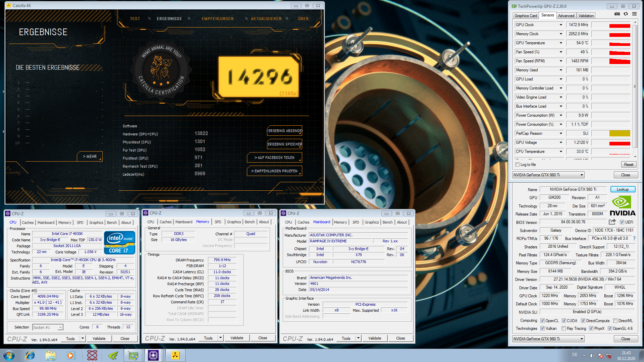Click the MEHR button in Catzilla
644x362 pixels.
click(90, 157)
